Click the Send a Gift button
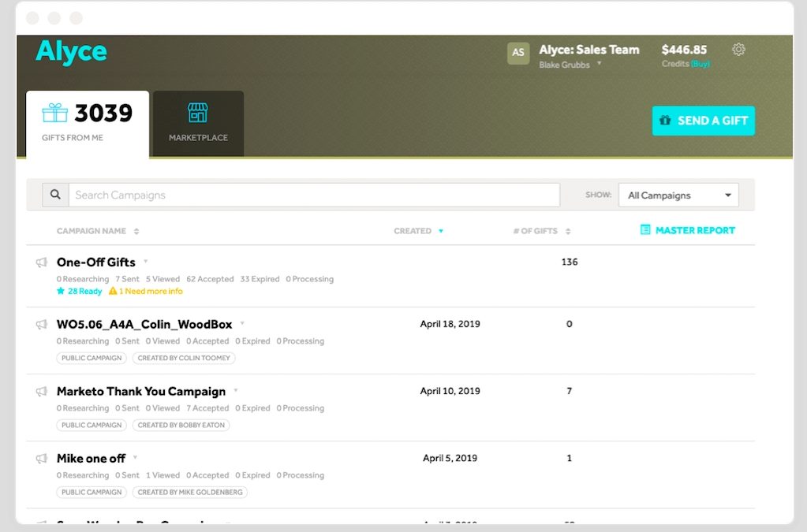This screenshot has width=807, height=532. coord(703,121)
